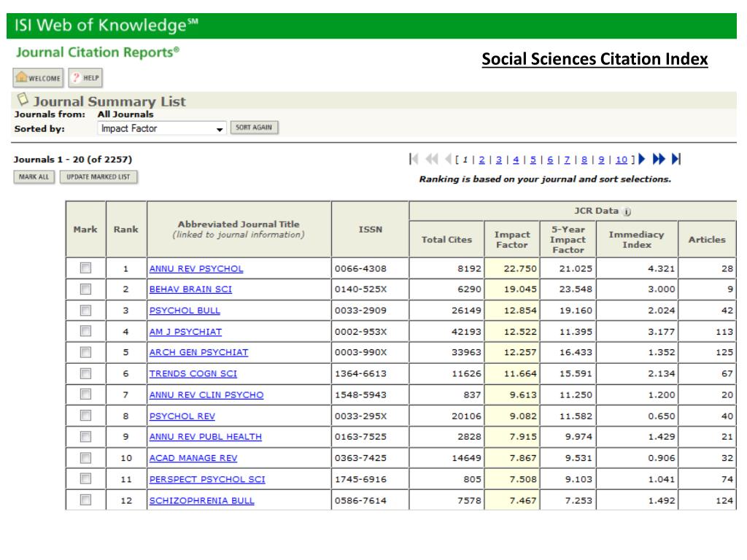Image resolution: width=747 pixels, height=560 pixels.
Task: Click the Mark All button
Action: (34, 177)
